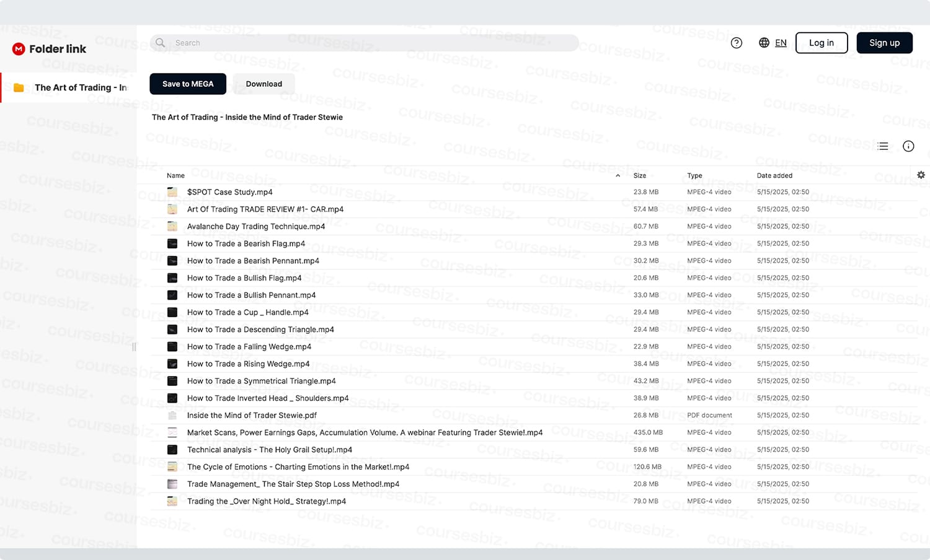Viewport: 930px width, 560px height.
Task: Select How to Trade a Bullish Pennant.mp4
Action: (251, 295)
